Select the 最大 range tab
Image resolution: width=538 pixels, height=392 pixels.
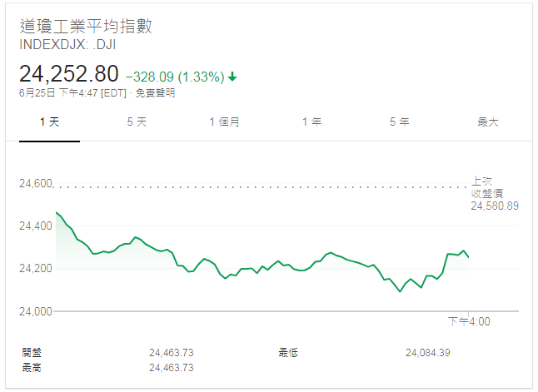tap(487, 122)
